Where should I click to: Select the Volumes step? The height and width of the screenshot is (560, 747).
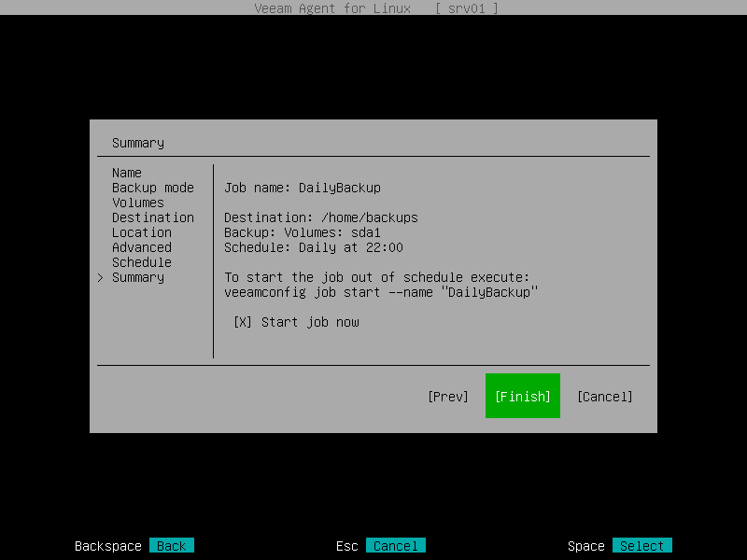pyautogui.click(x=138, y=203)
